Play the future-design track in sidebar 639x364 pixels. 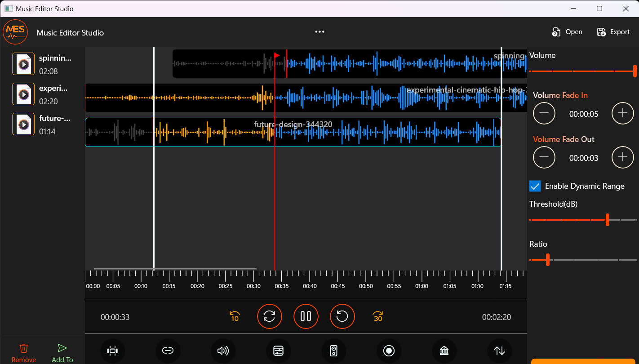23,124
